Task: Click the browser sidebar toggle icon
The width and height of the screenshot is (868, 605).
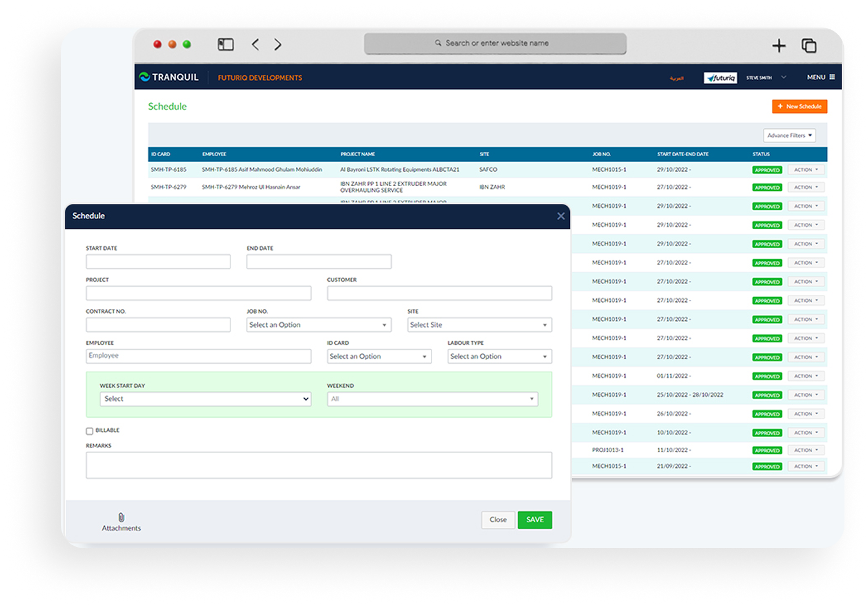Action: (x=226, y=44)
